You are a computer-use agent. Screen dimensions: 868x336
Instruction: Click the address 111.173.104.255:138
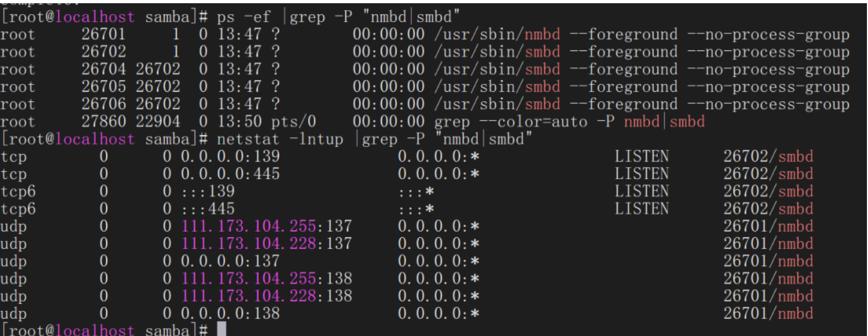point(266,279)
